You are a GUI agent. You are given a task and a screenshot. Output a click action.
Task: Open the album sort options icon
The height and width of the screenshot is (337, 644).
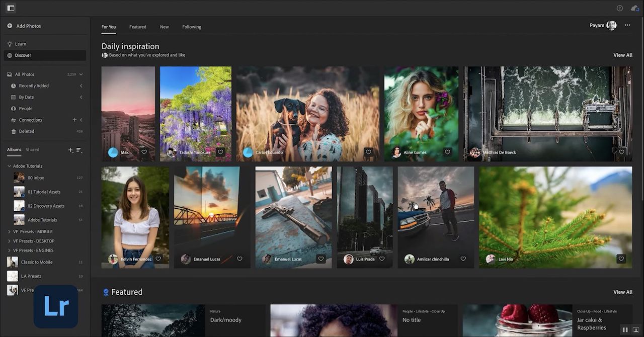click(79, 150)
